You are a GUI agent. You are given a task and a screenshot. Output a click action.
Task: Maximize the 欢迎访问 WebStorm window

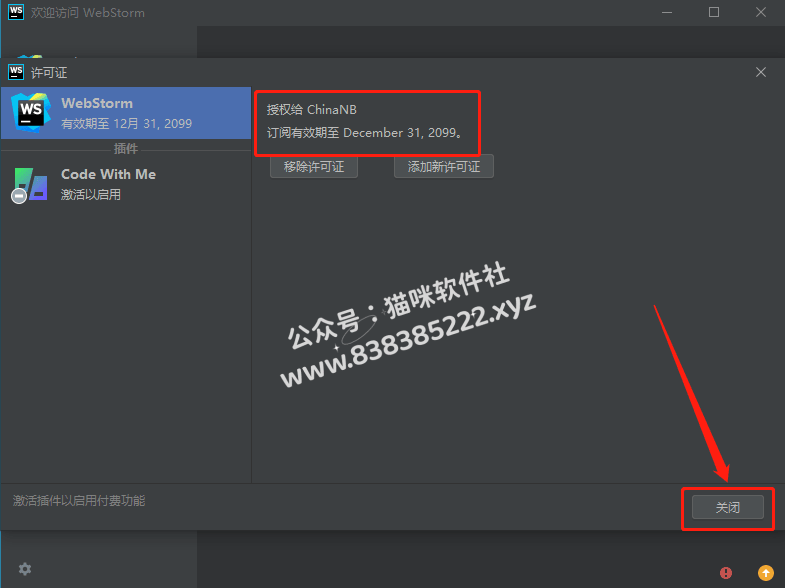[714, 12]
